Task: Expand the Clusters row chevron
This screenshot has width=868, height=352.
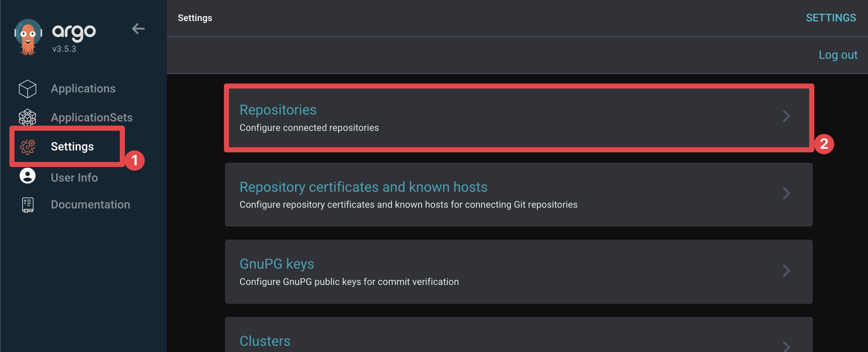Action: (x=786, y=346)
